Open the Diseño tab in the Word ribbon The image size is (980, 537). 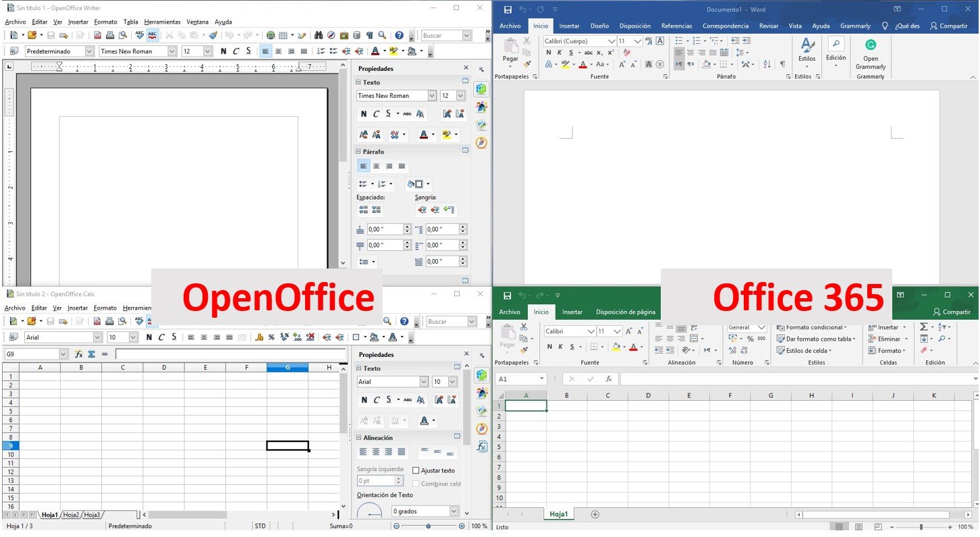click(599, 26)
